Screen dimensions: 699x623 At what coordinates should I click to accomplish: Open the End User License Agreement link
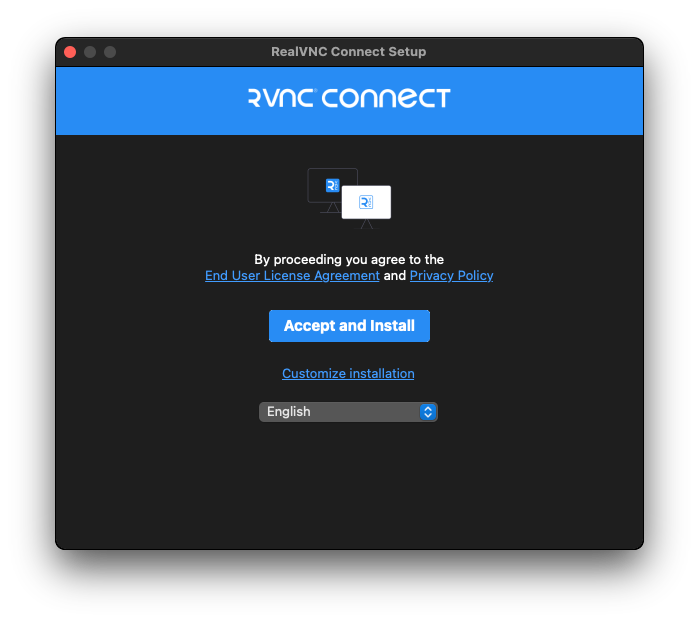(x=292, y=275)
